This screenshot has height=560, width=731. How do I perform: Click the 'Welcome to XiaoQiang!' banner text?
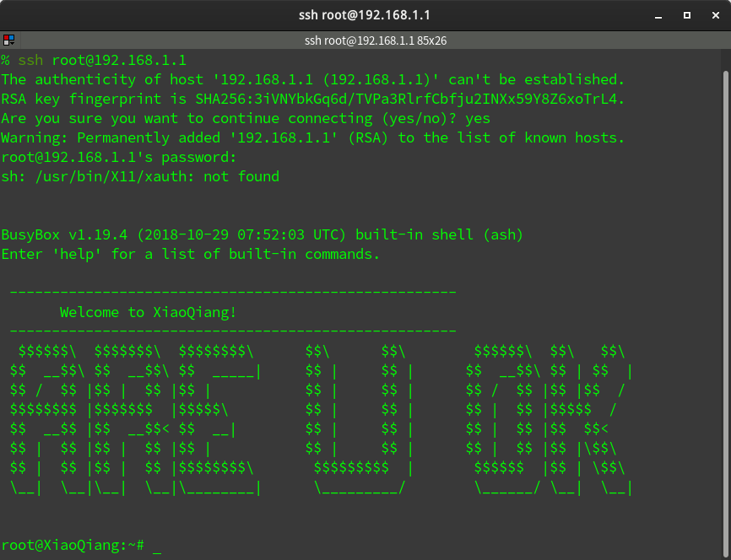point(149,312)
